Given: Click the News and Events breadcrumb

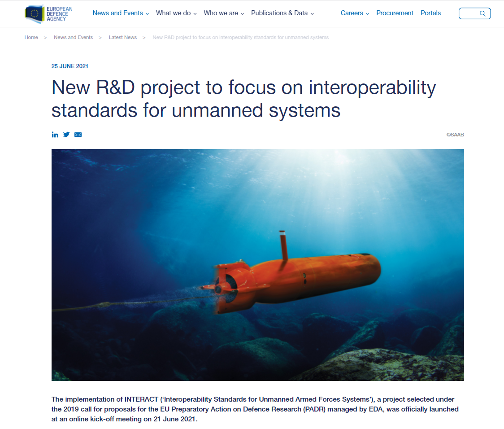Looking at the screenshot, I should pyautogui.click(x=73, y=37).
